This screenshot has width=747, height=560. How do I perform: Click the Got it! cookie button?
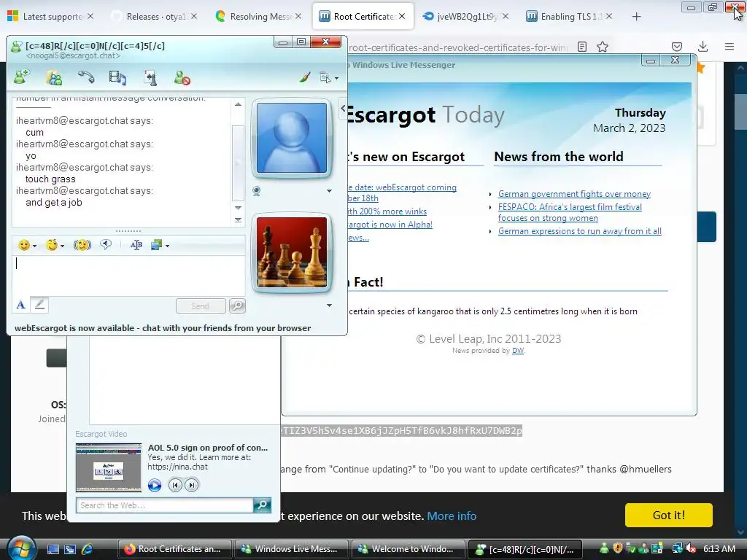[668, 516]
